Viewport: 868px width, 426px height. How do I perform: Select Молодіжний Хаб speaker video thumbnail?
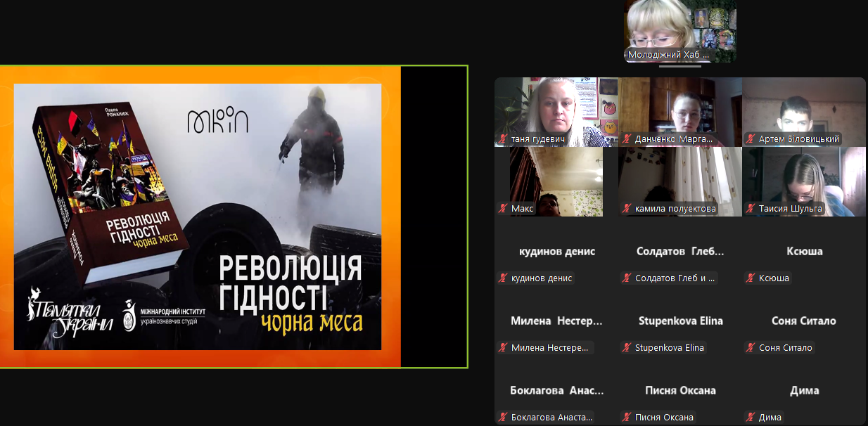[x=680, y=31]
